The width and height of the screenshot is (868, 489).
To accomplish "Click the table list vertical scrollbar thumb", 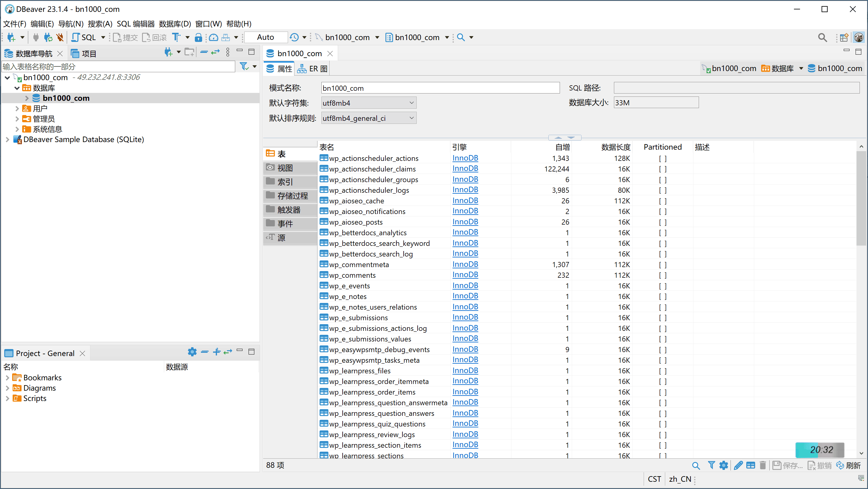I will click(861, 198).
